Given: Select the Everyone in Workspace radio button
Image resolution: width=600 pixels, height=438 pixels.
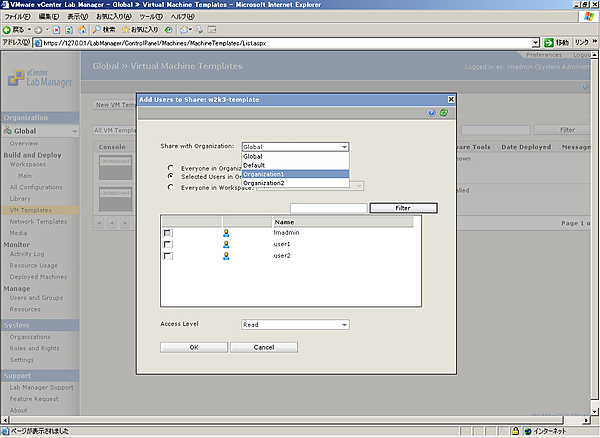Looking at the screenshot, I should tap(171, 186).
